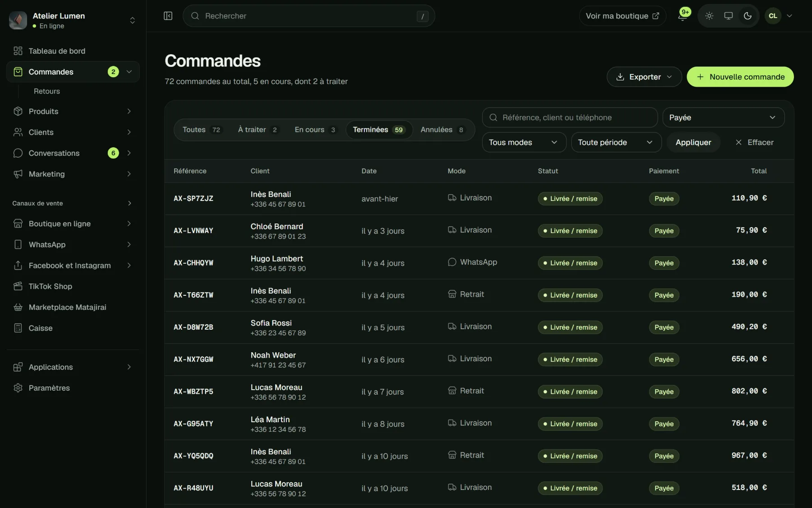Open the Retours sub-item
The width and height of the screenshot is (812, 508).
[47, 91]
